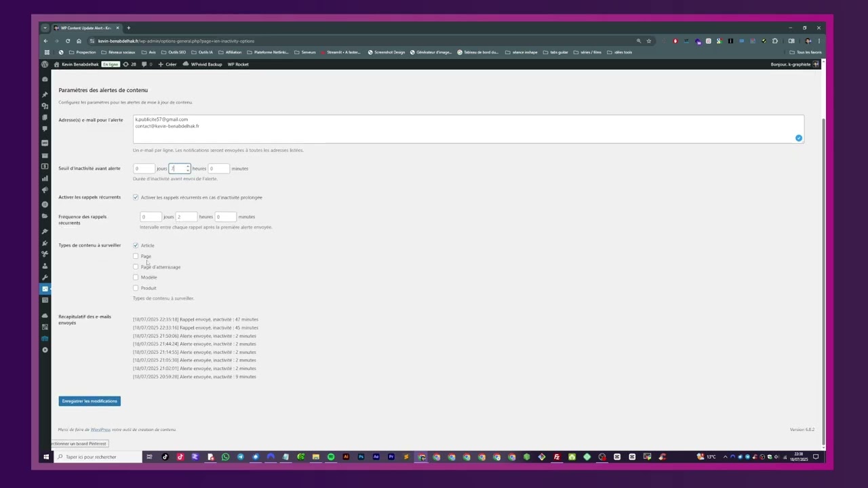Open Tools wrench icon in WordPress sidebar
868x488 pixels.
coord(45,277)
